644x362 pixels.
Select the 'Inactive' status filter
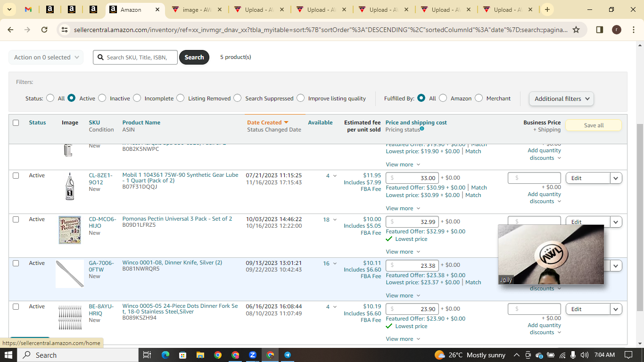point(102,98)
